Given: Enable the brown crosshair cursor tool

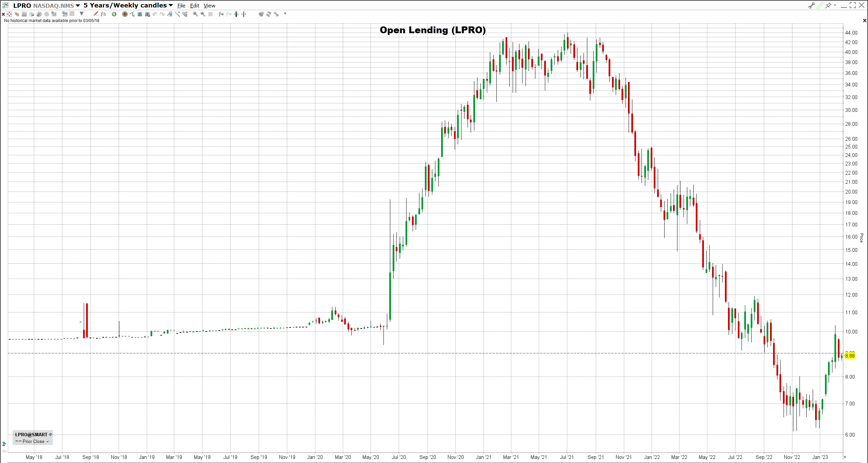Looking at the screenshot, I should point(125,14).
